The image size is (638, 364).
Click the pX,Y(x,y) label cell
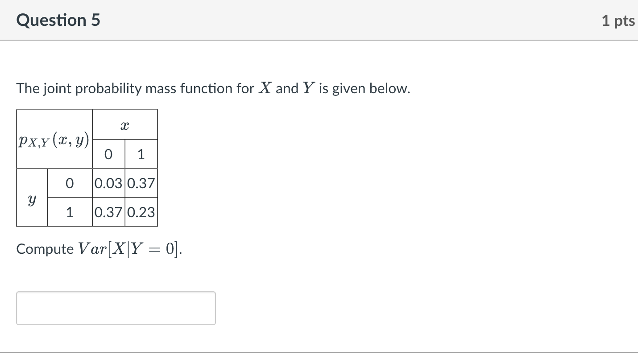pos(54,139)
